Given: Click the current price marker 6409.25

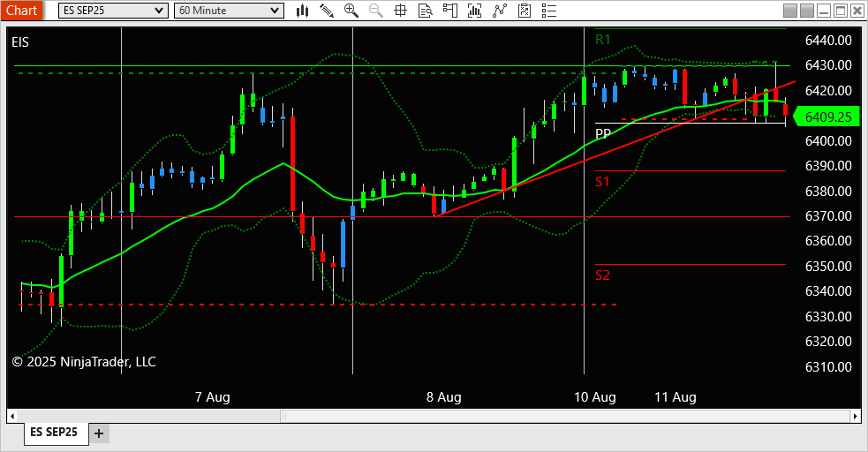Looking at the screenshot, I should pos(826,117).
